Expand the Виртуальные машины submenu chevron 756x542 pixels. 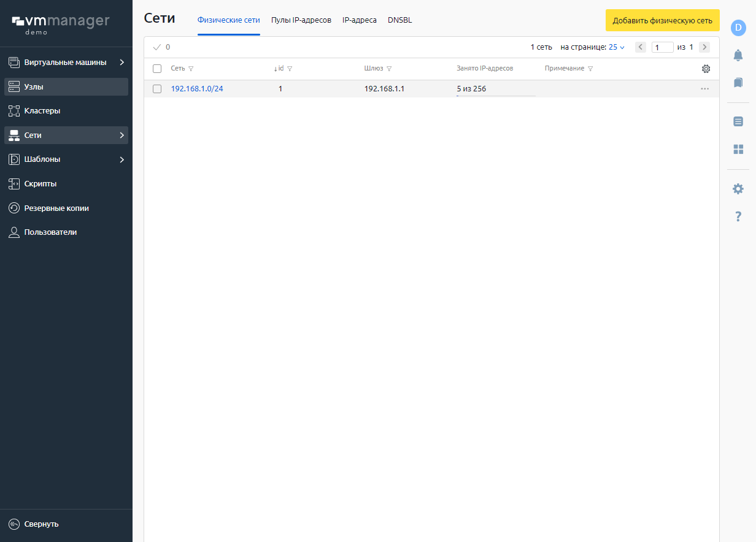[121, 63]
